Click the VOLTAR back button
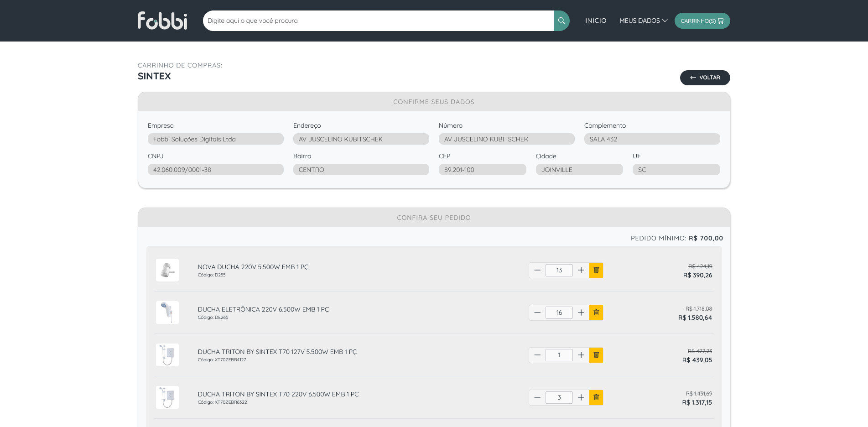The image size is (868, 427). [705, 78]
